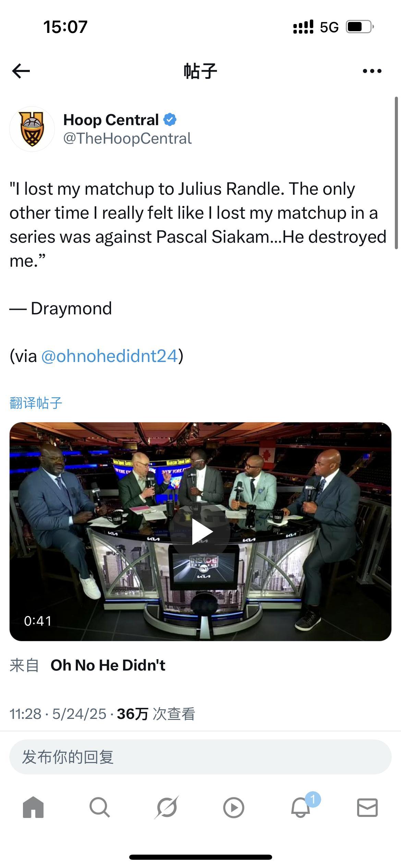Tap the 发布你的回复 reply field
This screenshot has height=868, width=401.
[x=200, y=757]
